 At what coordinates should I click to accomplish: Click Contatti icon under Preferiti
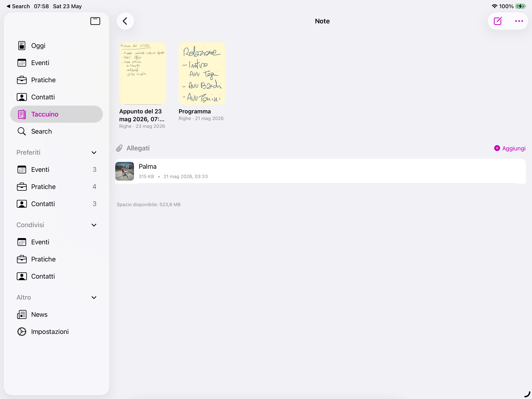(22, 204)
